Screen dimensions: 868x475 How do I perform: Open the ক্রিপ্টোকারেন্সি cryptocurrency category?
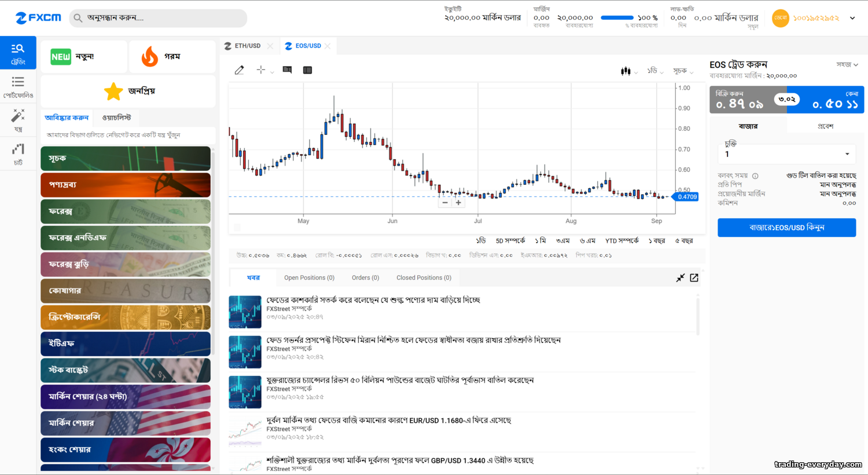coord(126,317)
